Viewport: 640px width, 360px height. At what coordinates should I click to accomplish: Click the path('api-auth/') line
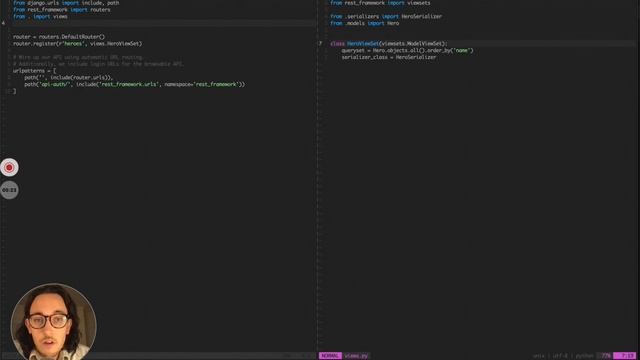click(x=134, y=84)
